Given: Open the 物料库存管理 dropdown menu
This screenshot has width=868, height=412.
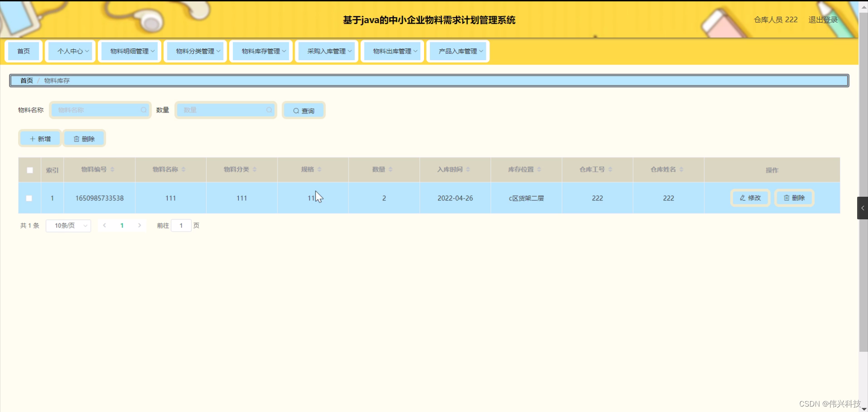Looking at the screenshot, I should point(261,51).
